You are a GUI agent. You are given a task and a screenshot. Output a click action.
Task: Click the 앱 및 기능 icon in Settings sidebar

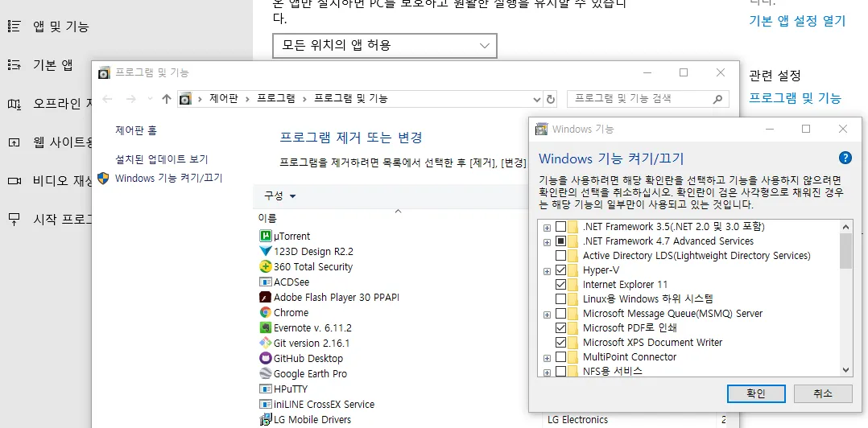14,26
